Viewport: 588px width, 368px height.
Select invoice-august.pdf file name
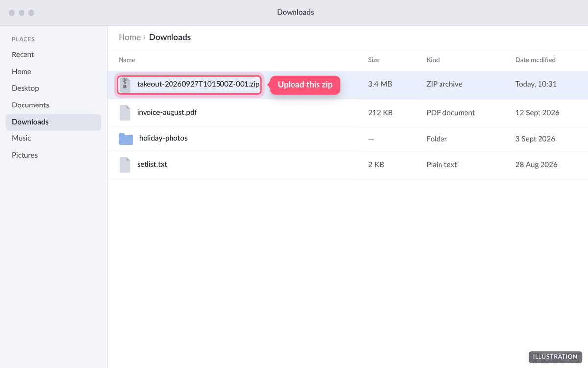point(167,112)
